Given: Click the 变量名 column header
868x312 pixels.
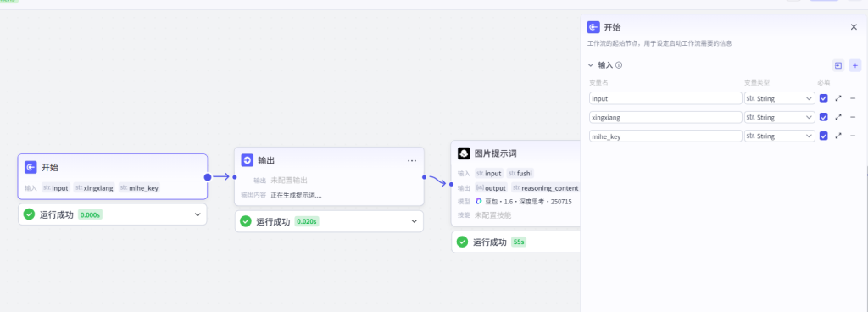Looking at the screenshot, I should click(x=599, y=82).
